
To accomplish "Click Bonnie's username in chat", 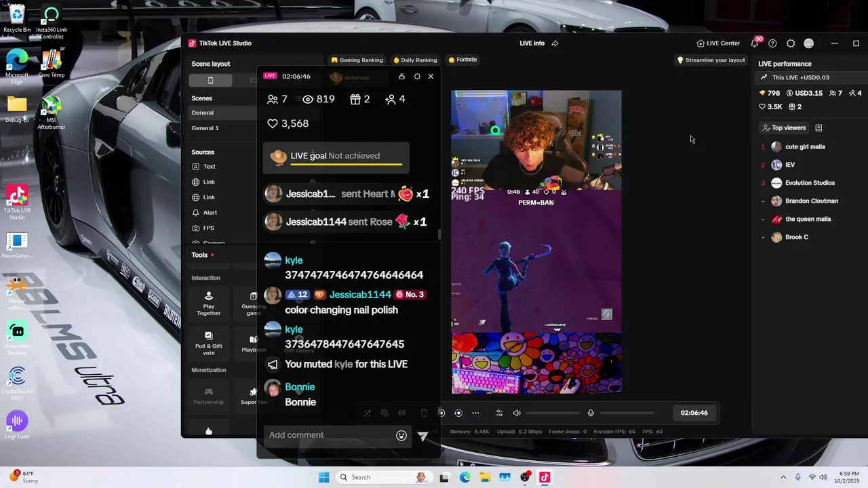I will click(x=300, y=387).
